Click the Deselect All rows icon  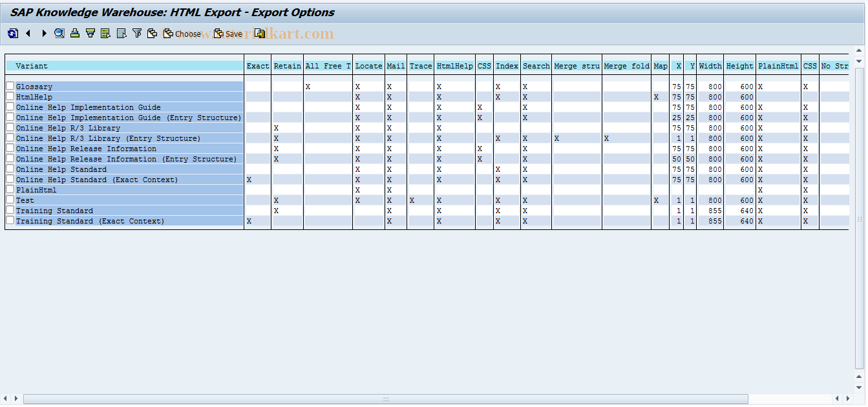click(121, 34)
